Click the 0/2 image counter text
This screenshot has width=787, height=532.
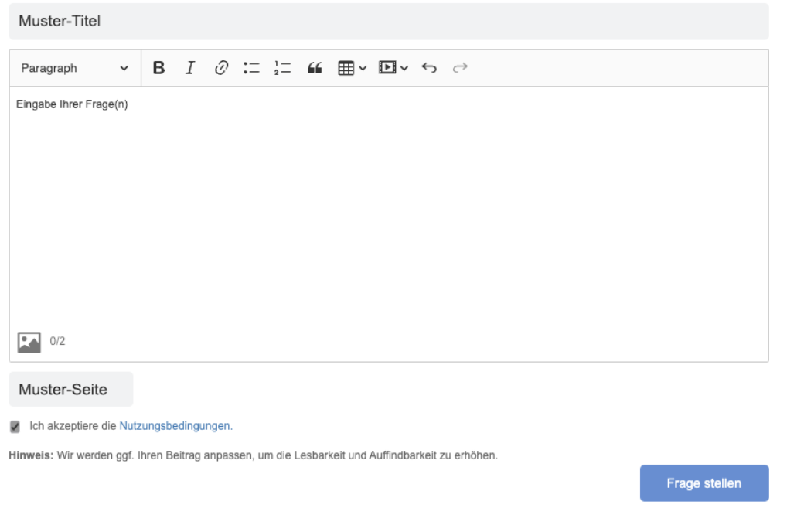coord(57,341)
